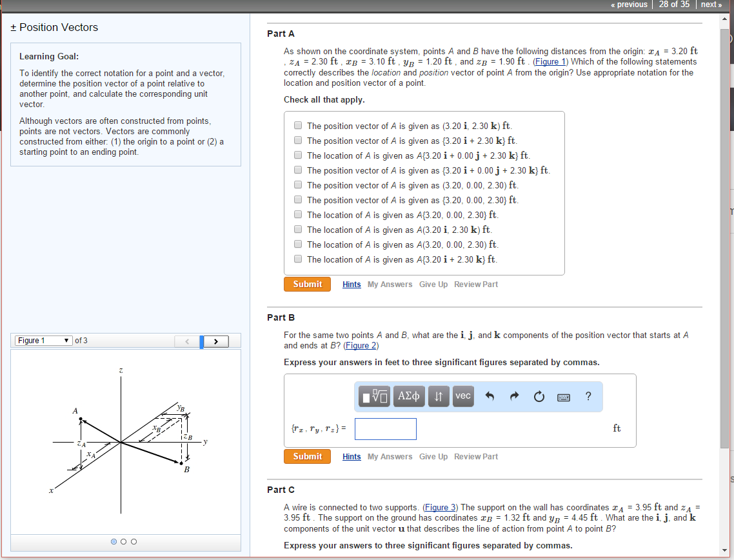Check the statement 'The location of A is given as A(3.20, 0.00, 2.30) ft'
The height and width of the screenshot is (560, 734).
(x=297, y=243)
